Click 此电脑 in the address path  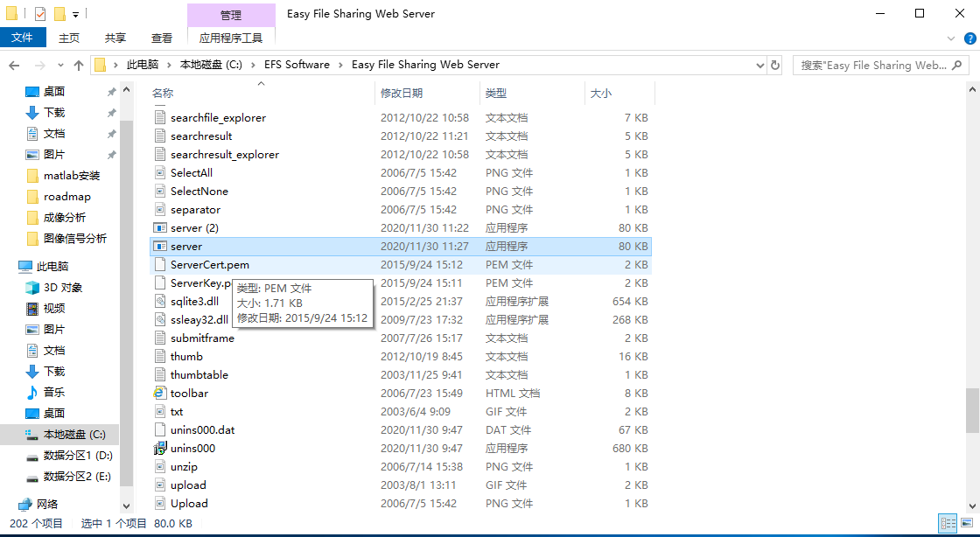click(x=143, y=65)
